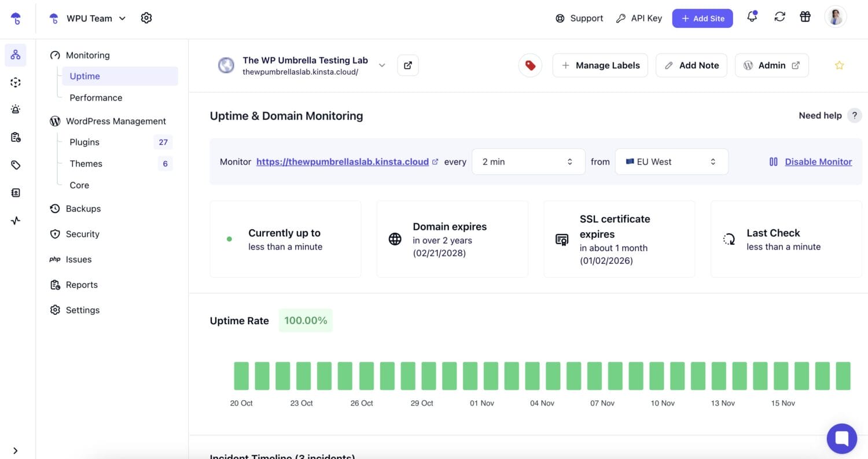Click the workspace settings gear icon
This screenshot has height=459, width=868.
pos(146,18)
